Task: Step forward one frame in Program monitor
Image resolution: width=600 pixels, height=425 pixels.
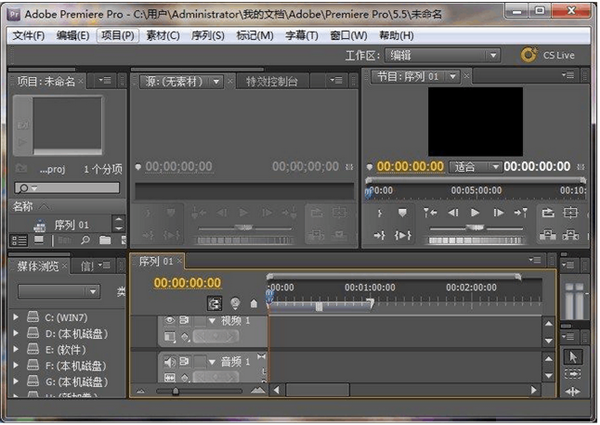Action: (498, 213)
